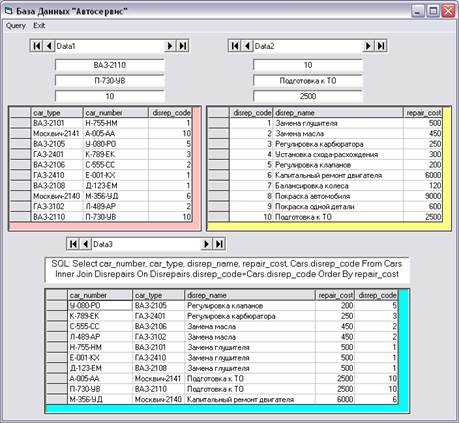Maximize the Автосервис window
The image size is (459, 423).
point(433,11)
